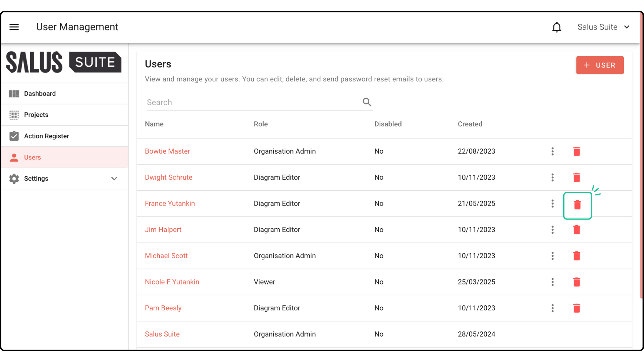Image resolution: width=644 pixels, height=362 pixels.
Task: Remove Jim Halpert with trash icon
Action: (x=577, y=230)
